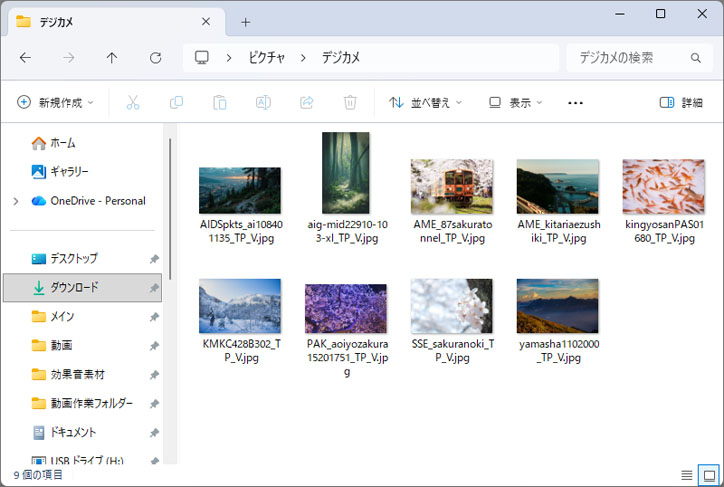Open the three-dot more options menu
Viewport: 724px width, 487px height.
[x=575, y=102]
